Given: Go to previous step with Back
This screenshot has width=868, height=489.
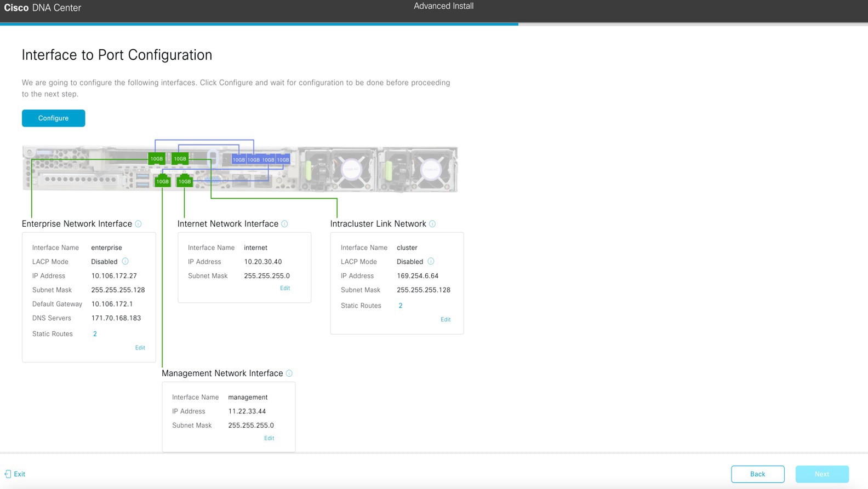Looking at the screenshot, I should (x=757, y=474).
